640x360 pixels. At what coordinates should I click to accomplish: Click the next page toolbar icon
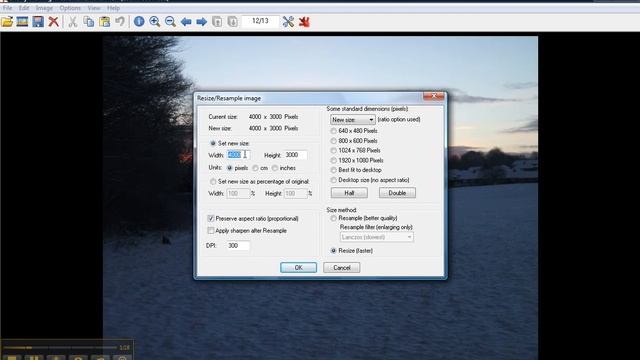(233, 22)
